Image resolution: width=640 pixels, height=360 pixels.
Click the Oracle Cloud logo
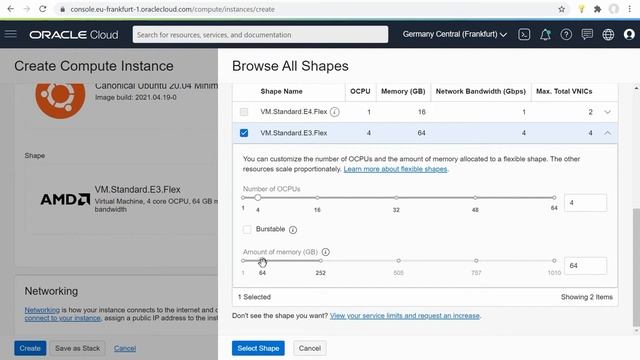74,35
